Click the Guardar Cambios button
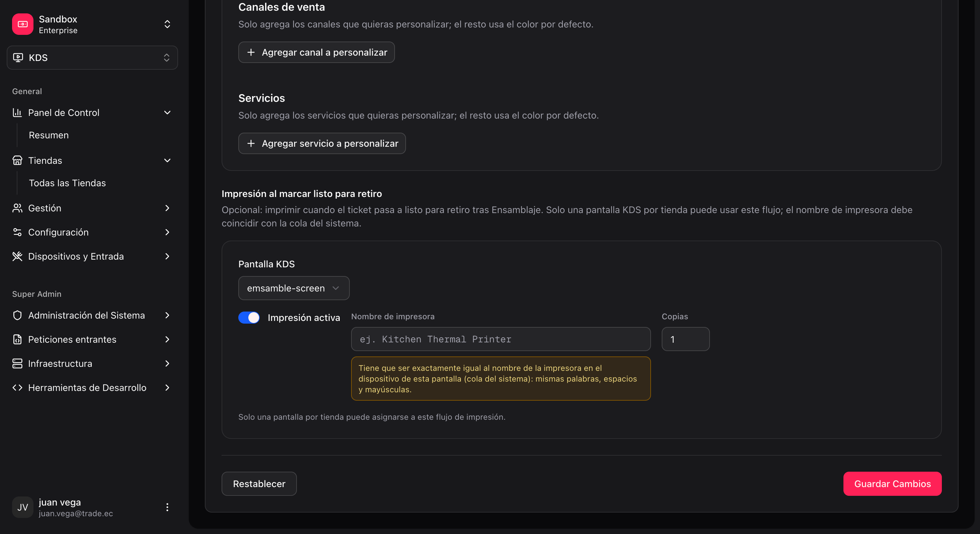980x534 pixels. 893,484
